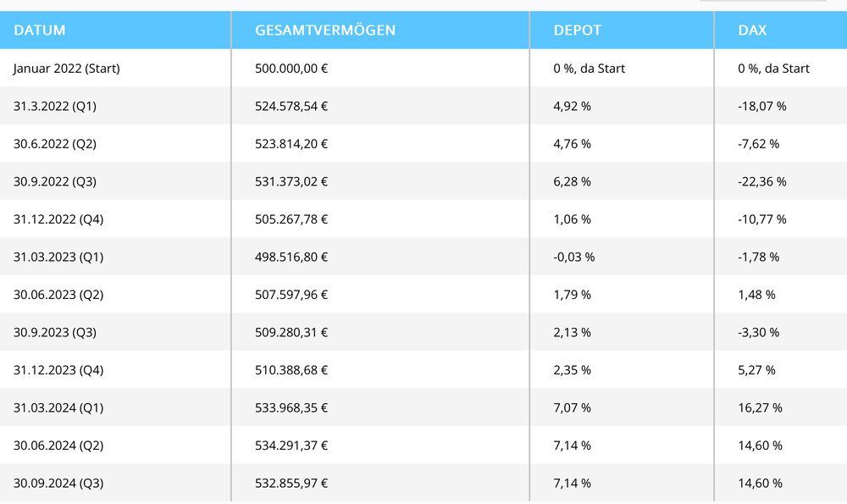Select the -3,30 % DAX value

point(758,332)
